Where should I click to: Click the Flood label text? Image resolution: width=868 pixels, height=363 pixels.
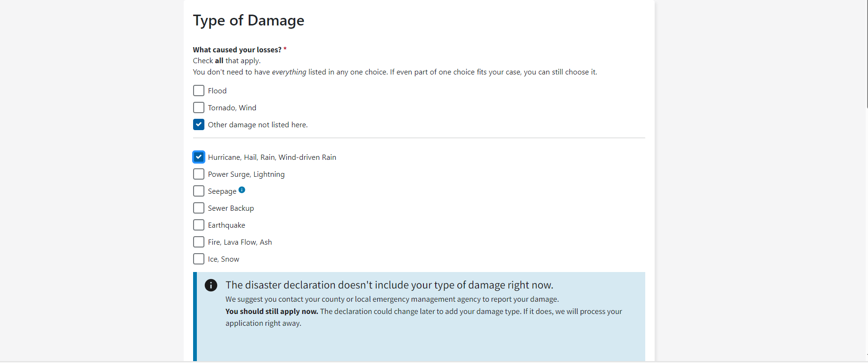tap(217, 91)
